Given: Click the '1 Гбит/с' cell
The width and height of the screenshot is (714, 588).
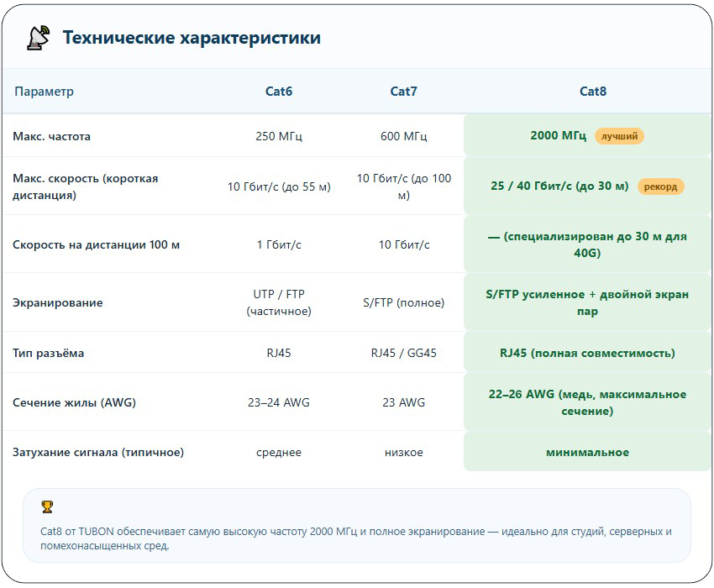Looking at the screenshot, I should coord(279,244).
